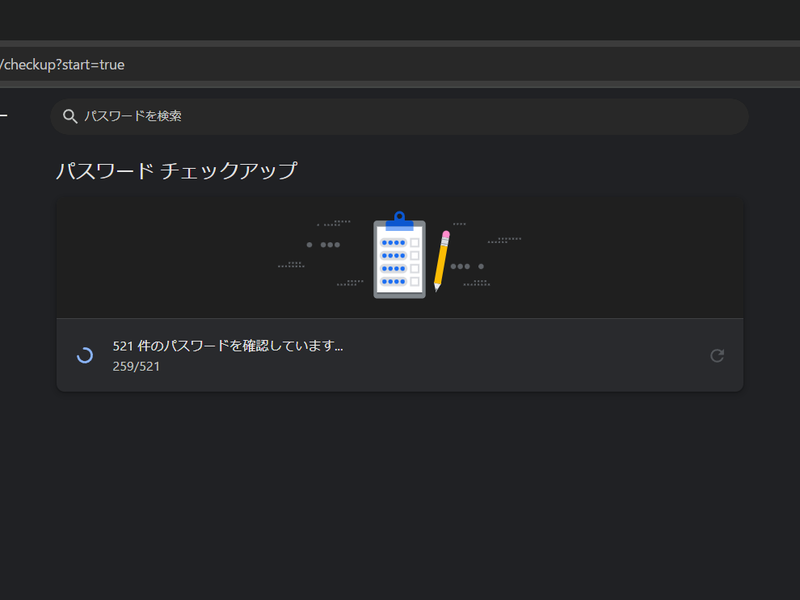Click the loading spinner next to the status text

(x=84, y=354)
